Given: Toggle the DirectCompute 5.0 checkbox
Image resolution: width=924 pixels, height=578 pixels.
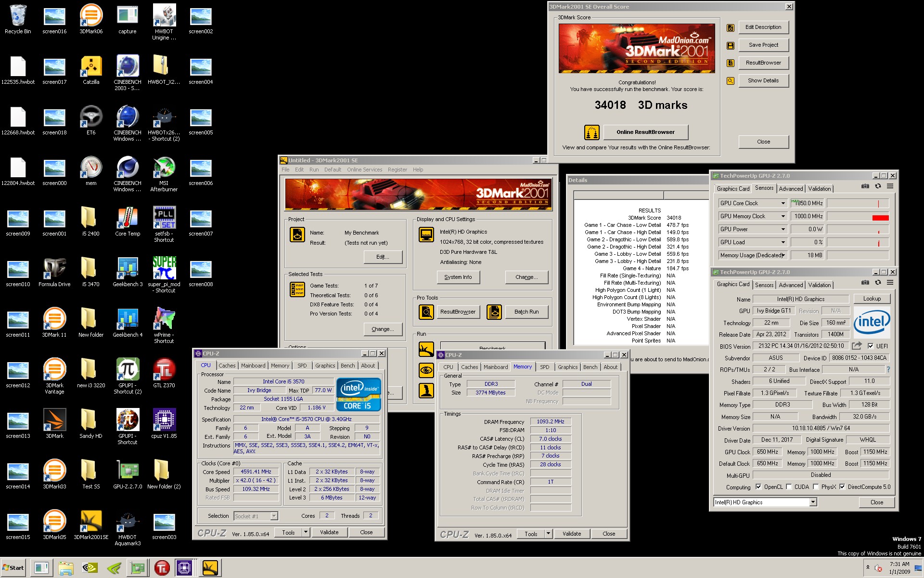Looking at the screenshot, I should [x=842, y=487].
